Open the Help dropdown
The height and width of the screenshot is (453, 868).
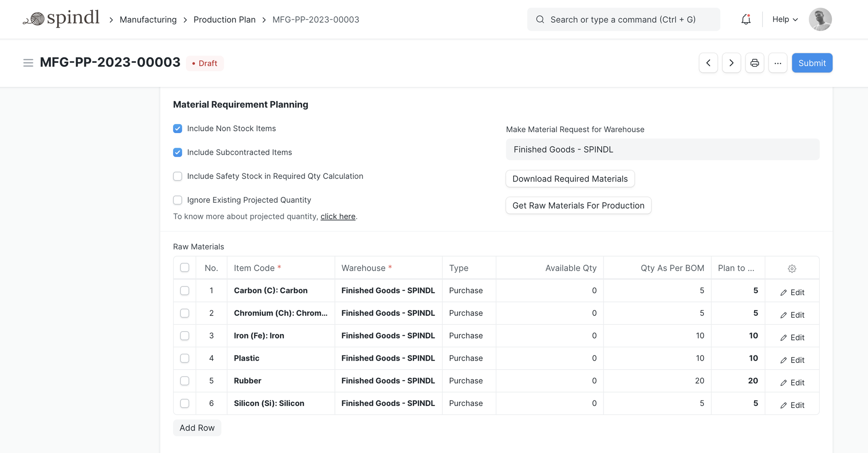(784, 19)
